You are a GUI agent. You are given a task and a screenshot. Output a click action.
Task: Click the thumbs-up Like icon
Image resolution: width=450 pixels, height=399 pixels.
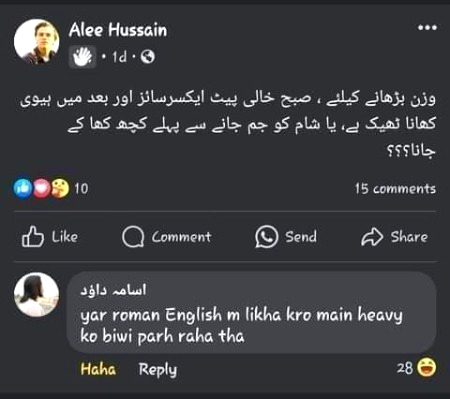33,236
